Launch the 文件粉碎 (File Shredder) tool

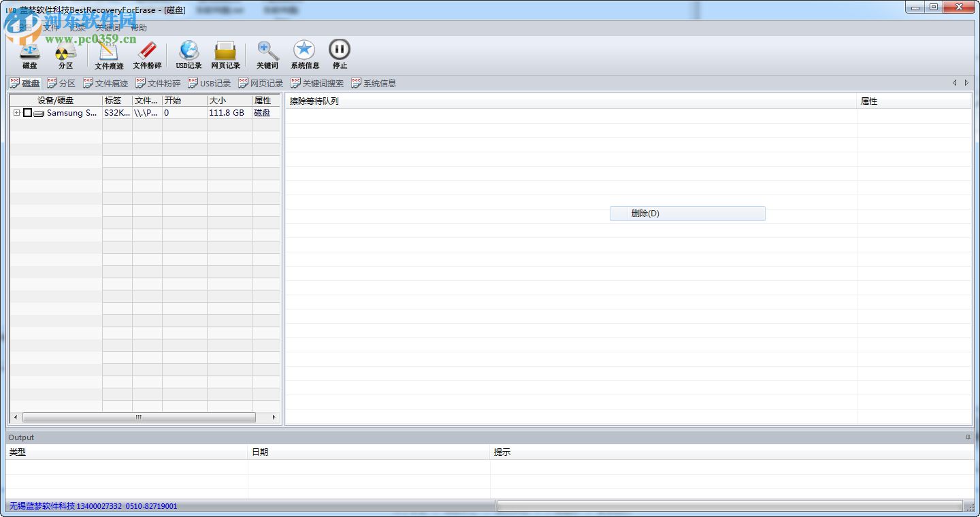pos(146,53)
